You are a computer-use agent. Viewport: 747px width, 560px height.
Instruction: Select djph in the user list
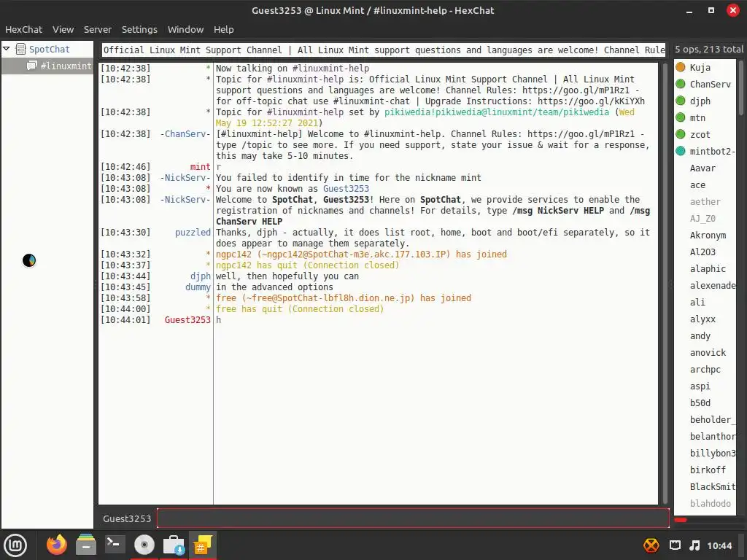coord(700,101)
